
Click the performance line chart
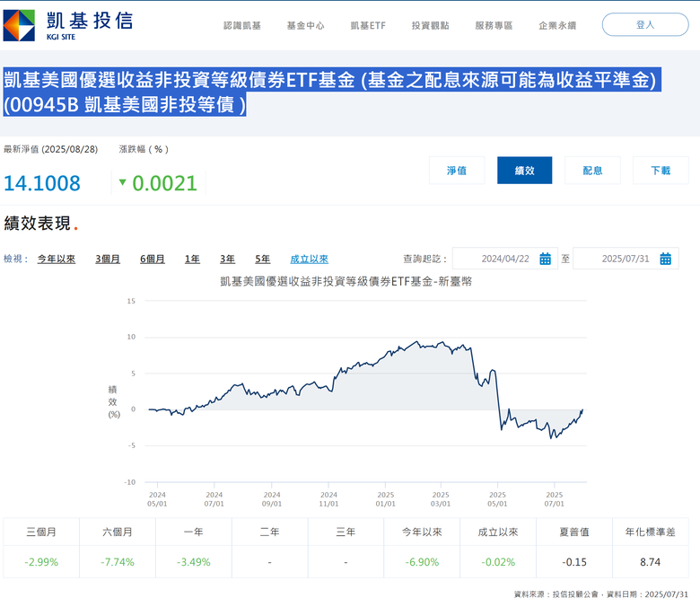[365, 391]
